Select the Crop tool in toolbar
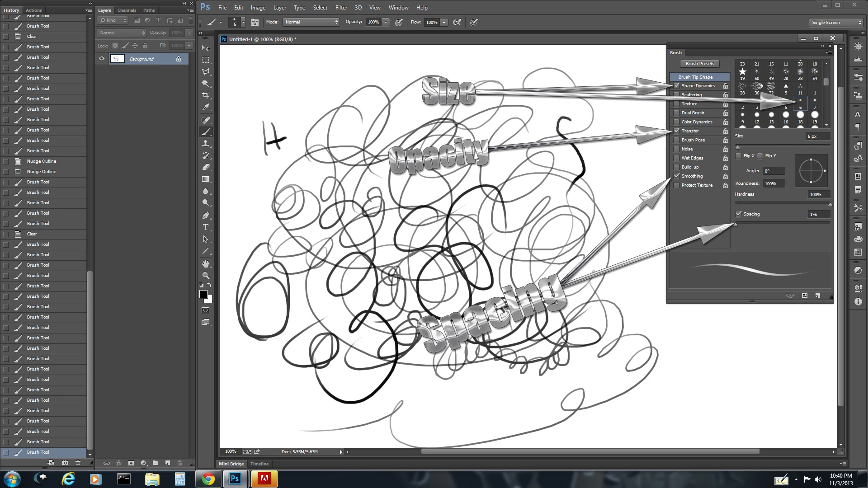This screenshot has height=488, width=868. point(206,95)
